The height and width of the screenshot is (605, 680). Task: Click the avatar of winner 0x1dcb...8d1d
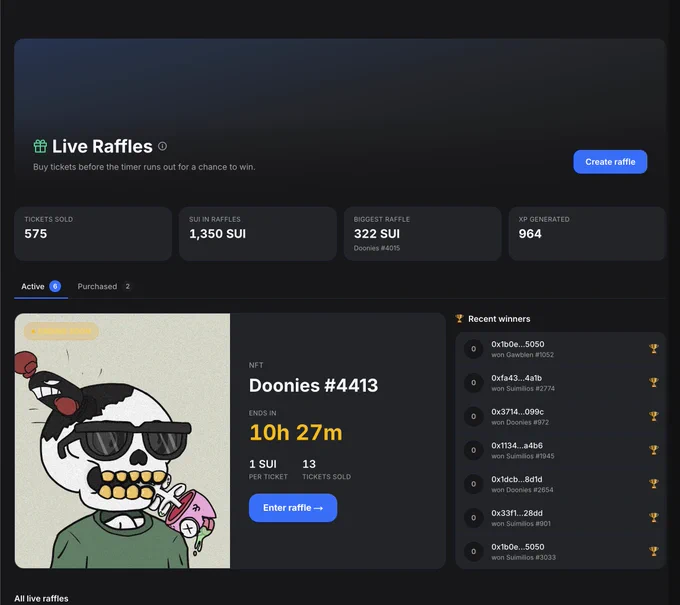(474, 484)
